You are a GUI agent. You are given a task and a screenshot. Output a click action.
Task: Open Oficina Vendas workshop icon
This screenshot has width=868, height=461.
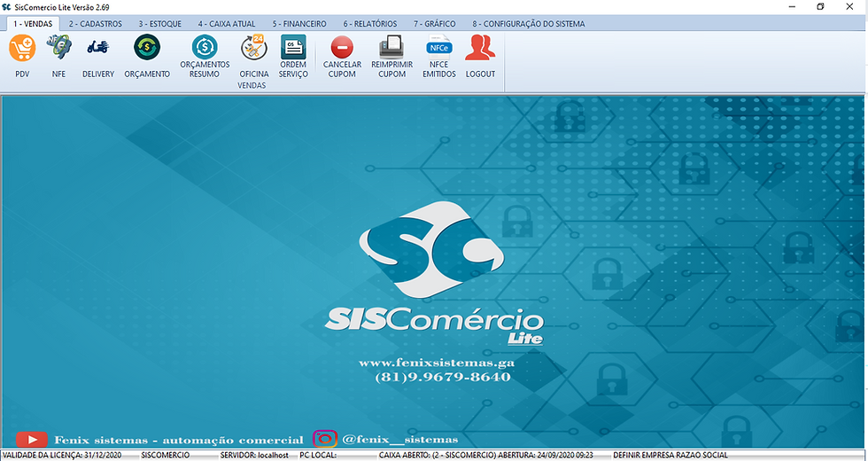[254, 48]
